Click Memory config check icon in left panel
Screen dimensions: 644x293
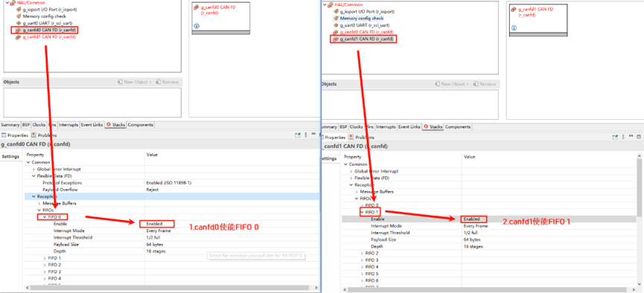[18, 16]
